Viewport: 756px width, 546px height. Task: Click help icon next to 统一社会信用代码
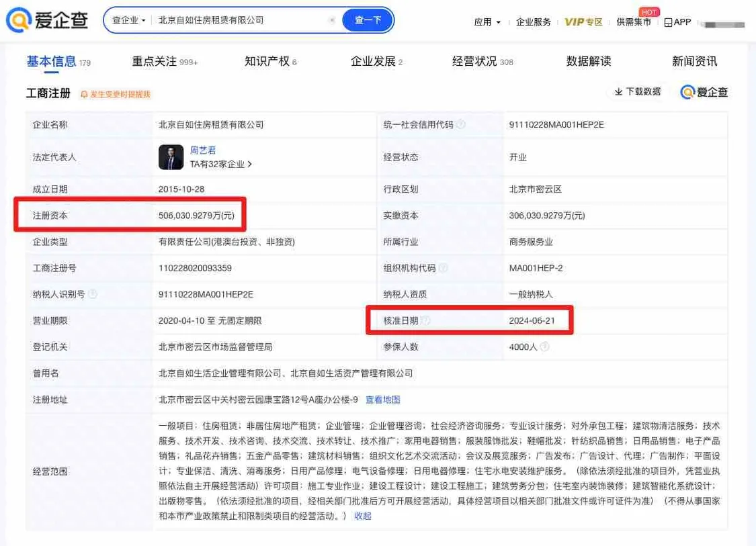(x=461, y=124)
